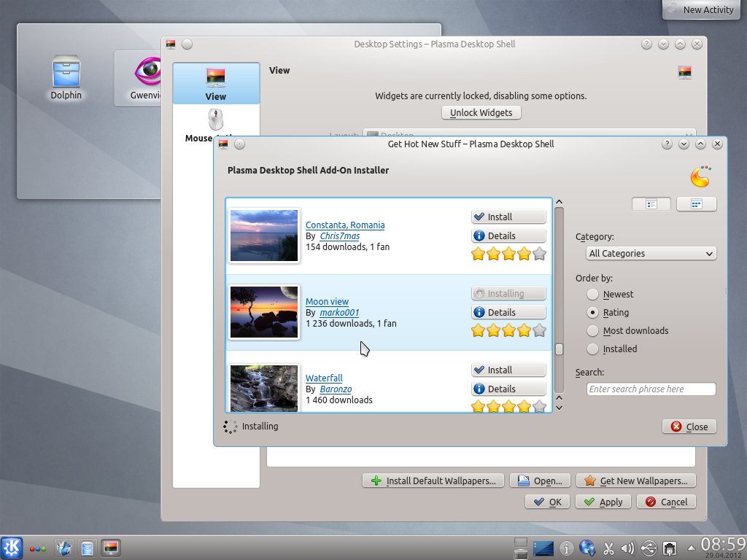Click the USB device tray icon
747x560 pixels.
click(649, 548)
